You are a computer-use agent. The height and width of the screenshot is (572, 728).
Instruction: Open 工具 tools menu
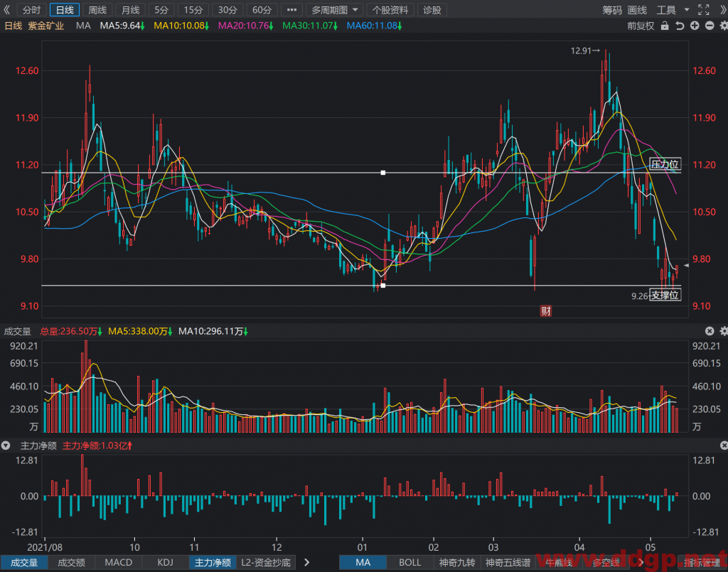(666, 10)
